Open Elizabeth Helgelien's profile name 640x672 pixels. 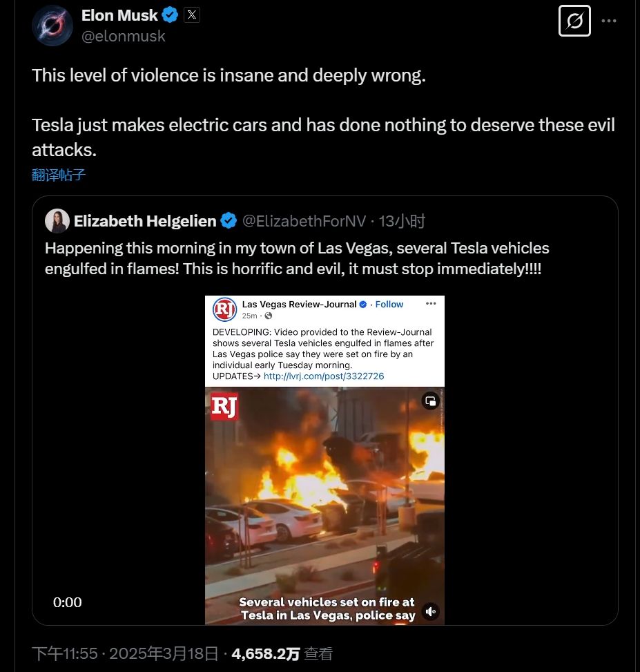145,221
